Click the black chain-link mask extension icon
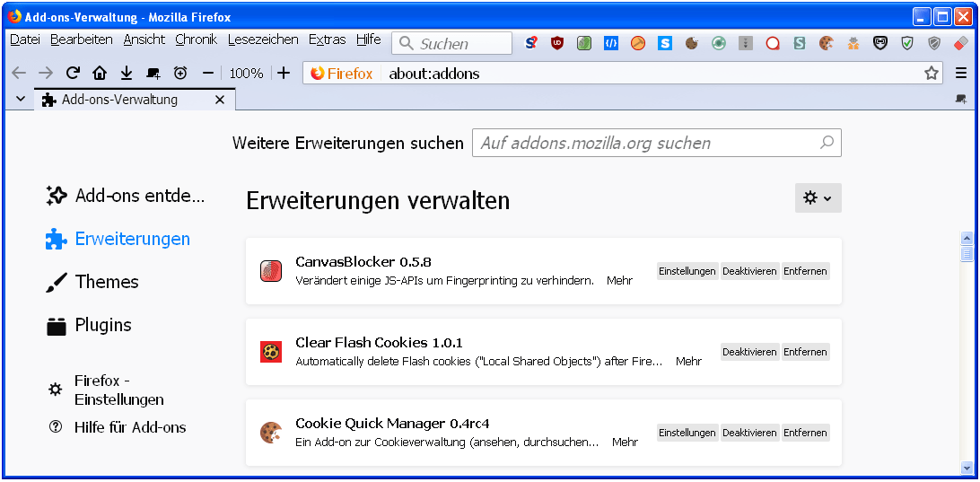 click(x=880, y=43)
